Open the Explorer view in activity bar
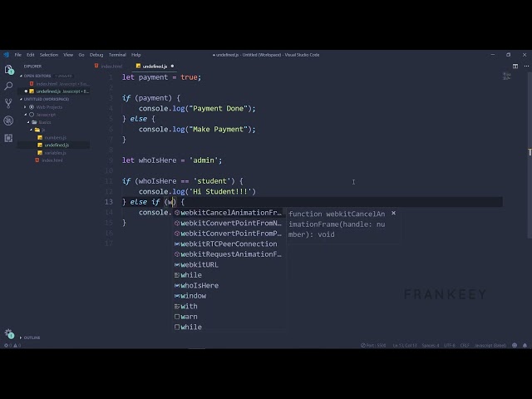532x399 pixels. coord(9,70)
